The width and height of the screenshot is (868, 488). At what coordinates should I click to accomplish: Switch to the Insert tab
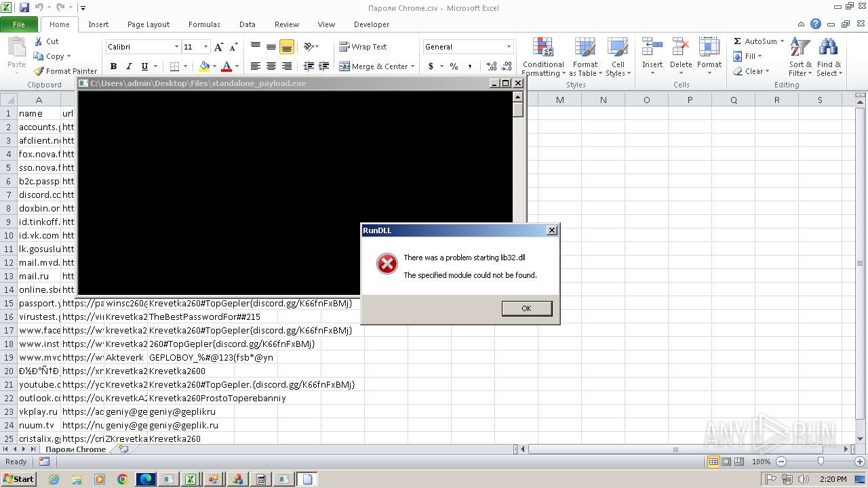click(98, 24)
